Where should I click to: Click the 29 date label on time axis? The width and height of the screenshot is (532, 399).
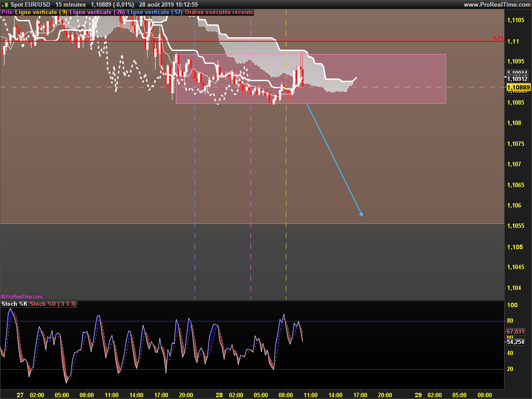point(418,395)
